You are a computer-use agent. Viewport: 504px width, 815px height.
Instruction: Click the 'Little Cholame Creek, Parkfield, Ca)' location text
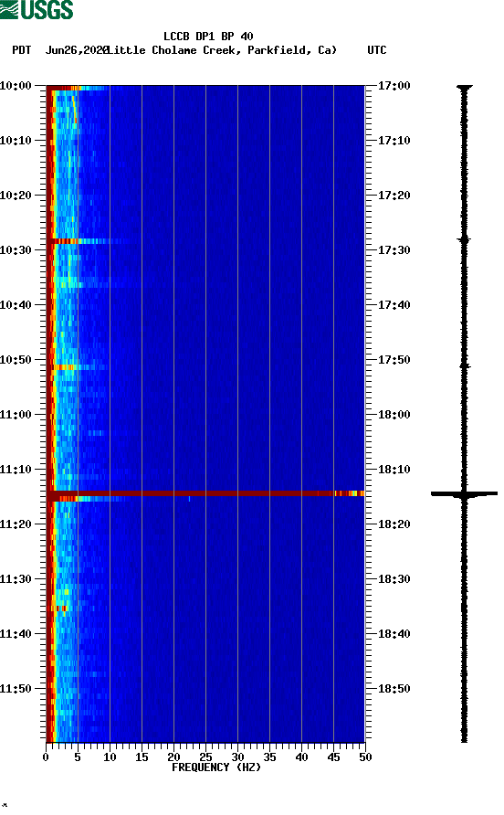(223, 50)
